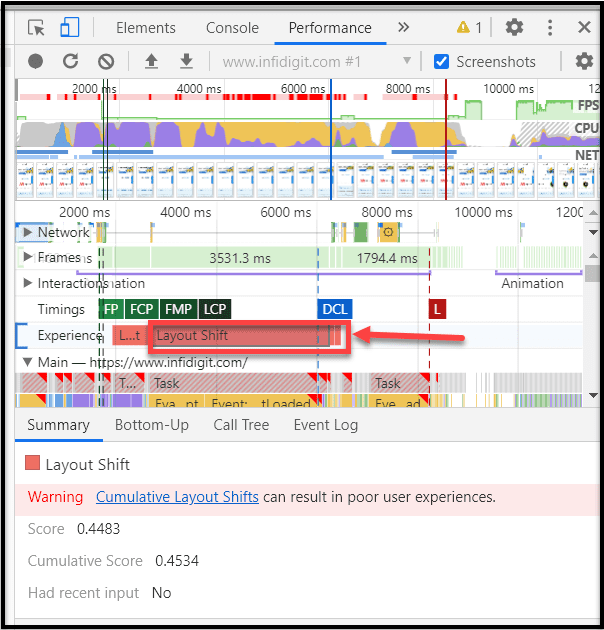
Task: Click the Experience track label
Action: [x=70, y=335]
